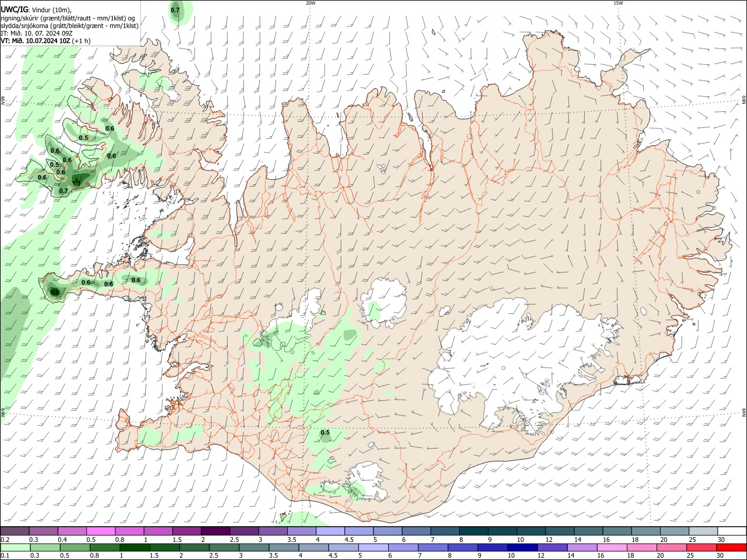Click the light pink 16–18 swatch in lower legend row
747x560 pixels.
(x=612, y=547)
